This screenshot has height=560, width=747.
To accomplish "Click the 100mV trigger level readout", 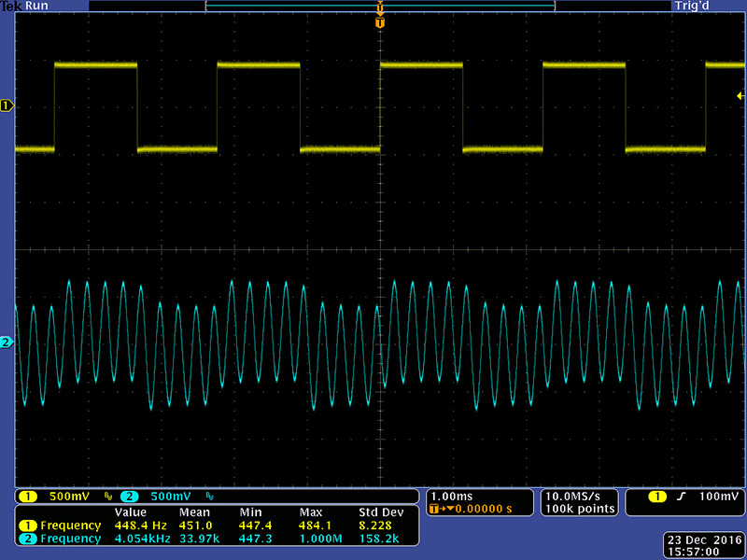I will pos(715,496).
